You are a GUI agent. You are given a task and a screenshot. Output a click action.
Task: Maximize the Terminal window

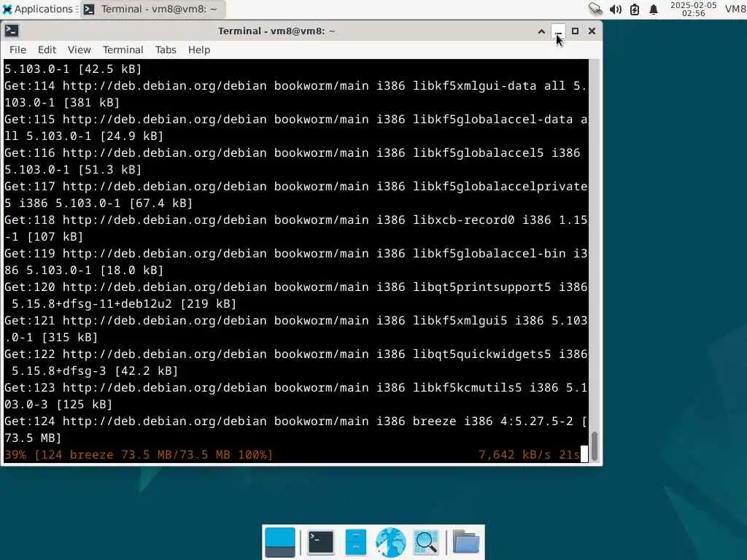pos(575,31)
